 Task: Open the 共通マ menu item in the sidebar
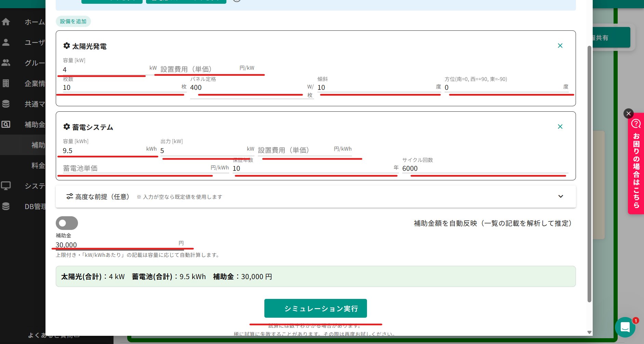pyautogui.click(x=34, y=104)
